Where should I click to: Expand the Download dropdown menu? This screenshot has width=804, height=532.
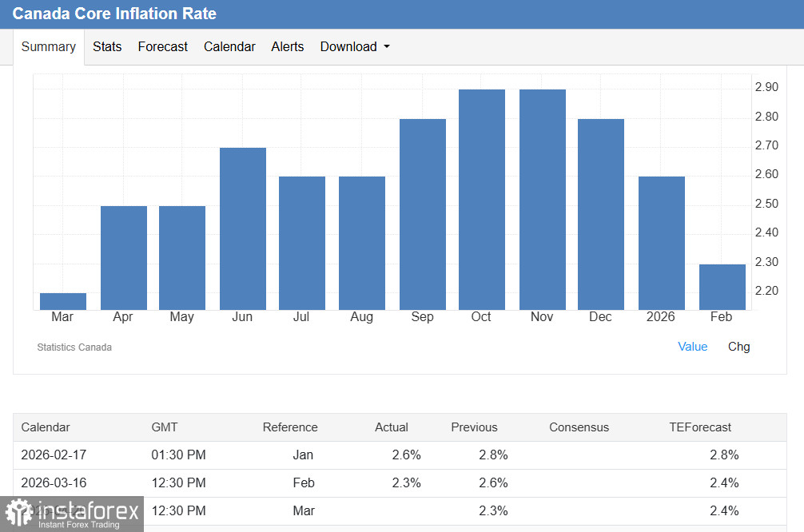355,46
